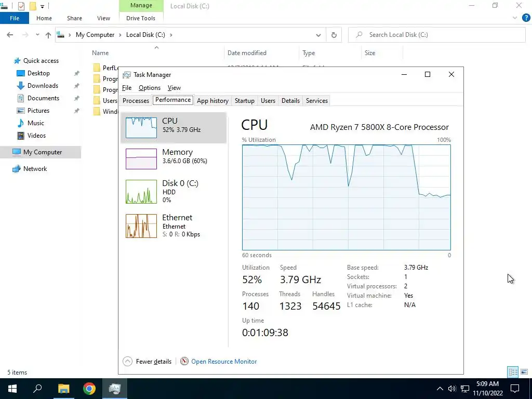532x399 pixels.
Task: Click the Manage contextual tab header
Action: [141, 5]
